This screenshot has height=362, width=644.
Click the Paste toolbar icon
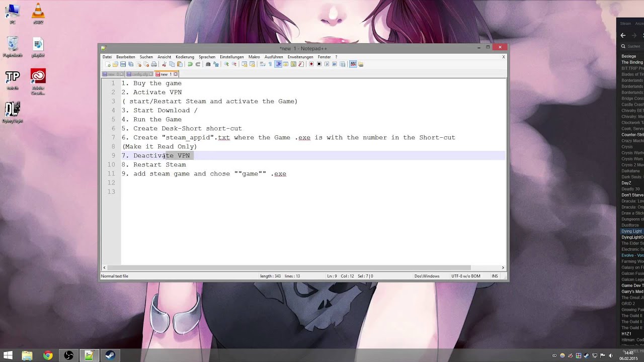click(180, 64)
